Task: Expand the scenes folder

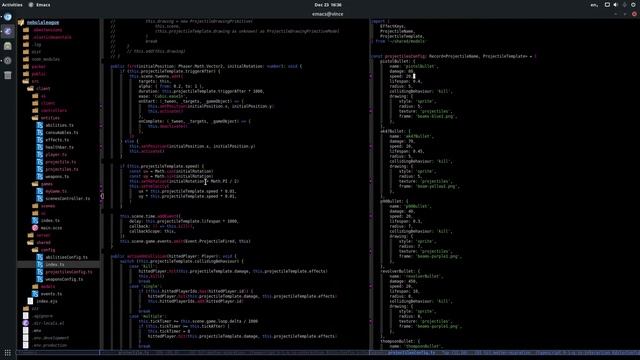Action: pyautogui.click(x=48, y=206)
